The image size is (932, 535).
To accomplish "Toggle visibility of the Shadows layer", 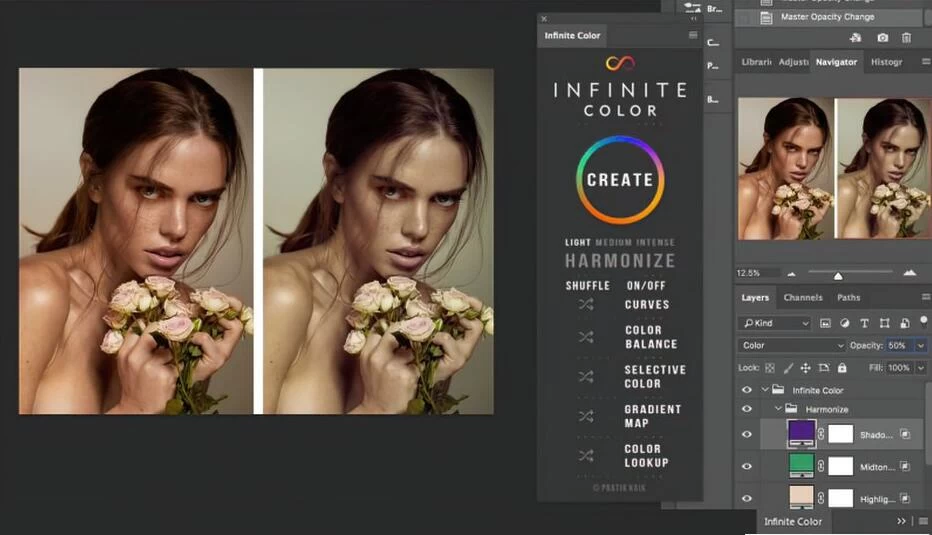I will (746, 434).
